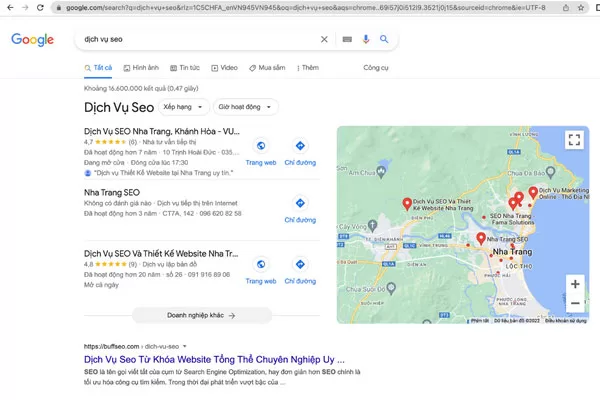Click the browser address bar URL
The image size is (600, 400).
tap(305, 8)
